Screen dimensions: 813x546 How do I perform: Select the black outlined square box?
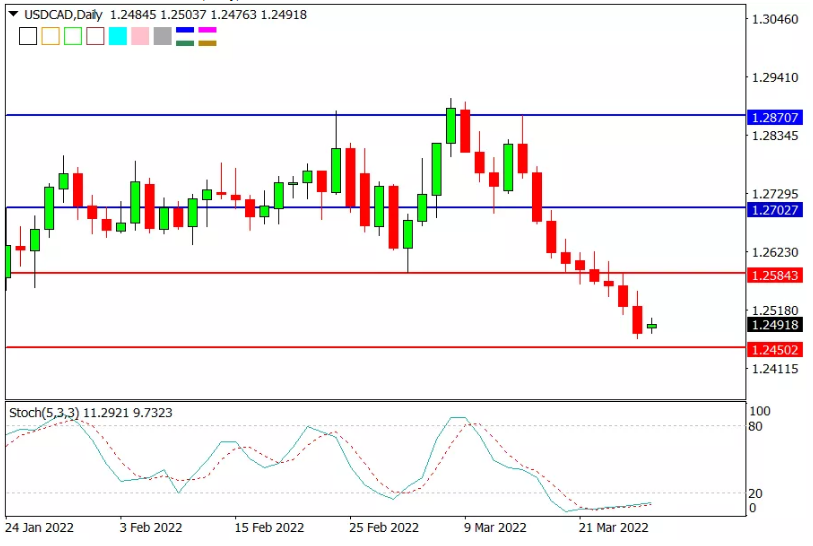pyautogui.click(x=28, y=36)
